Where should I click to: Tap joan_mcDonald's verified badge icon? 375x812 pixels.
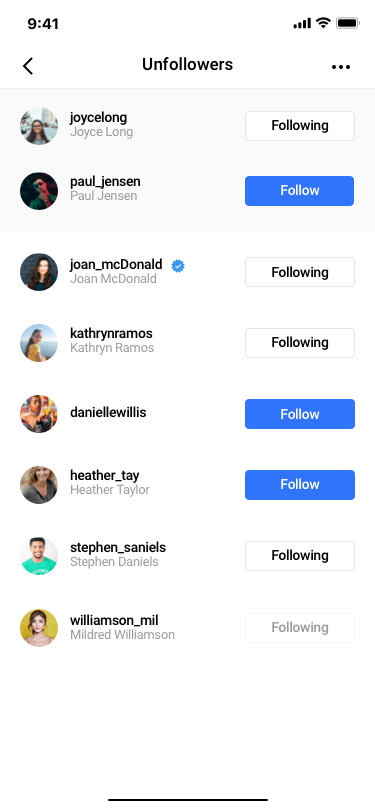click(x=178, y=266)
